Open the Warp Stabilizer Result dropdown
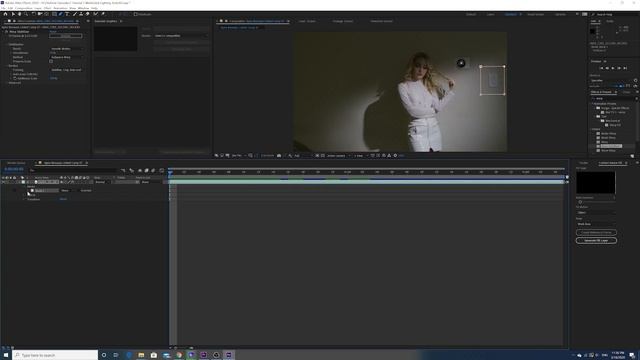Viewport: 640px width, 360px height. (67, 49)
